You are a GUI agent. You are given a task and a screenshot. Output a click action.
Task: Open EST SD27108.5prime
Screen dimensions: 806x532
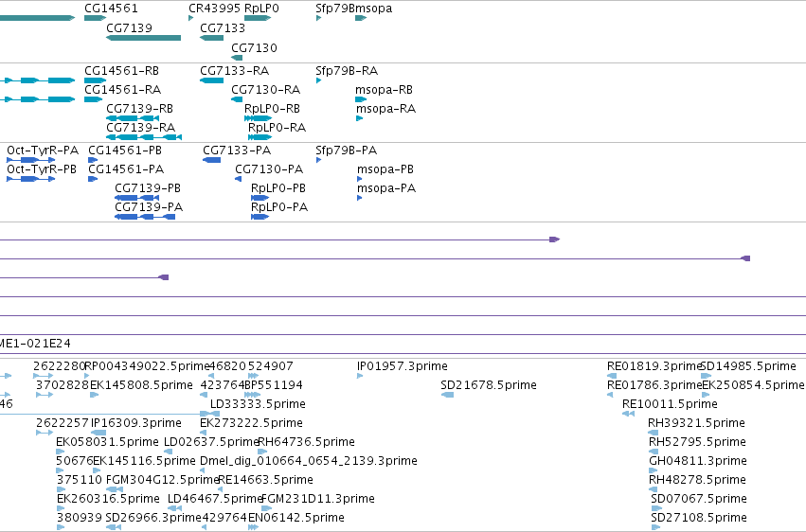[x=699, y=517]
